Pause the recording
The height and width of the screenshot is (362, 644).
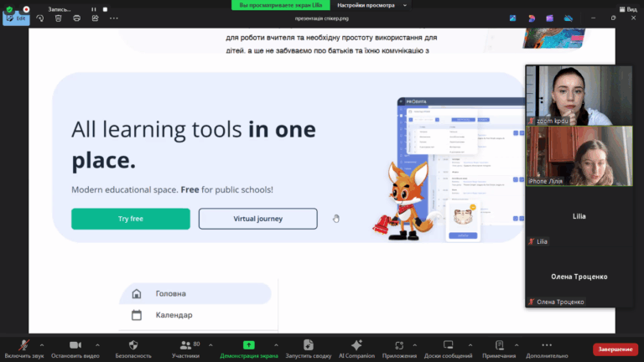[x=94, y=9]
